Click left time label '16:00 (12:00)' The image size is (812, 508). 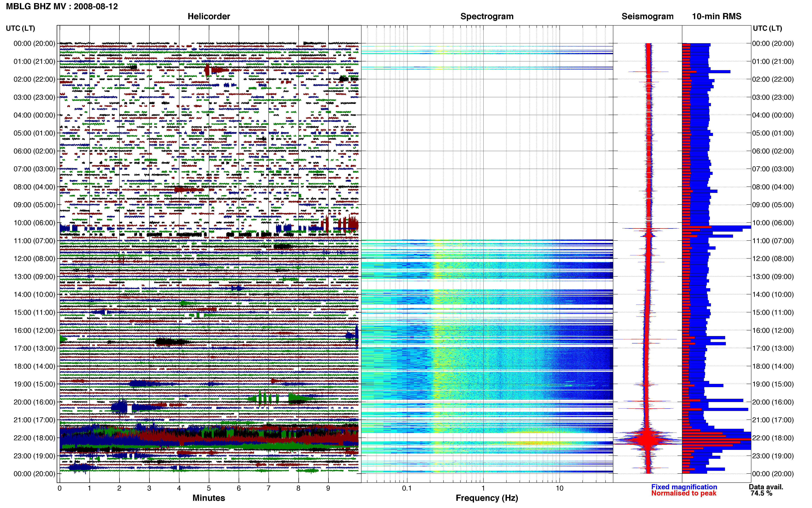click(x=34, y=330)
